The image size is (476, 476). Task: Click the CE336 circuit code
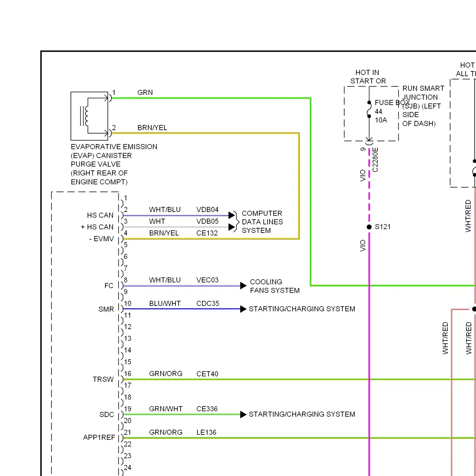click(x=207, y=409)
